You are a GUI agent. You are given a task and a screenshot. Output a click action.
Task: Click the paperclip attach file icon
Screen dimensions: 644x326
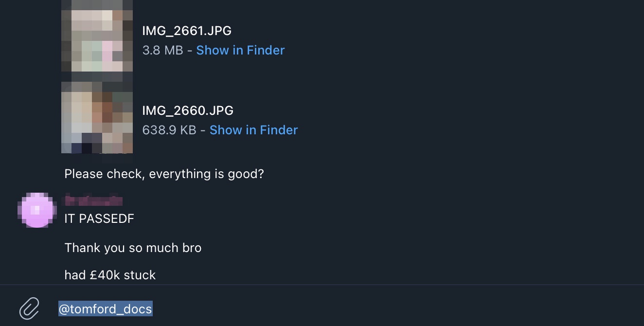click(29, 308)
